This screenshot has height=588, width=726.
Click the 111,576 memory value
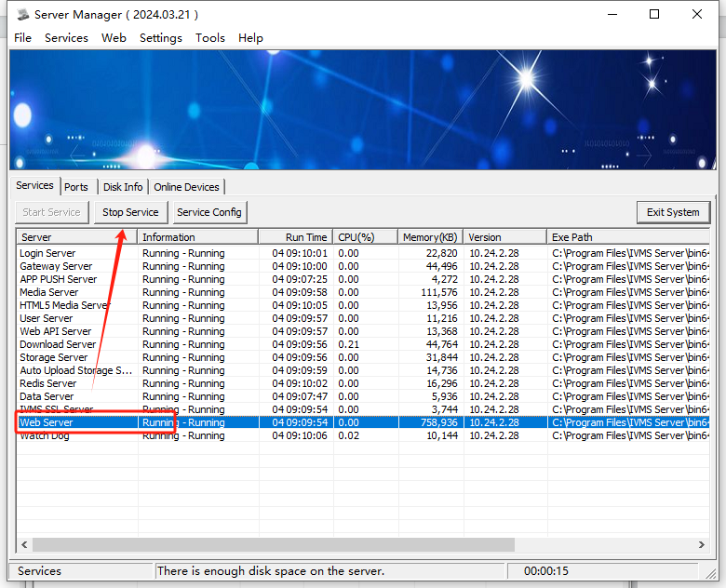point(439,292)
